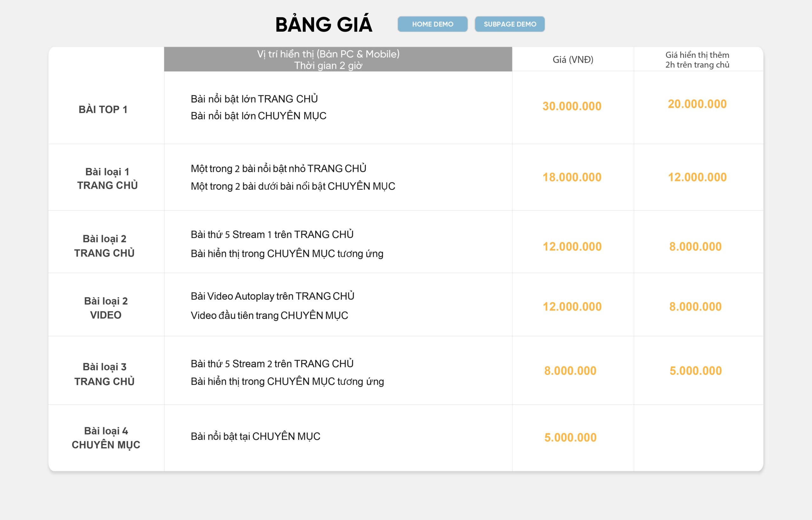Click the Vị trí hiển thị column header

[328, 59]
